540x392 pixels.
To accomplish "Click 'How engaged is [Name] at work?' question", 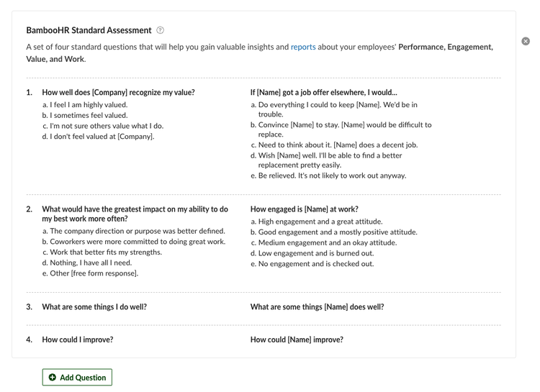I will pos(305,209).
